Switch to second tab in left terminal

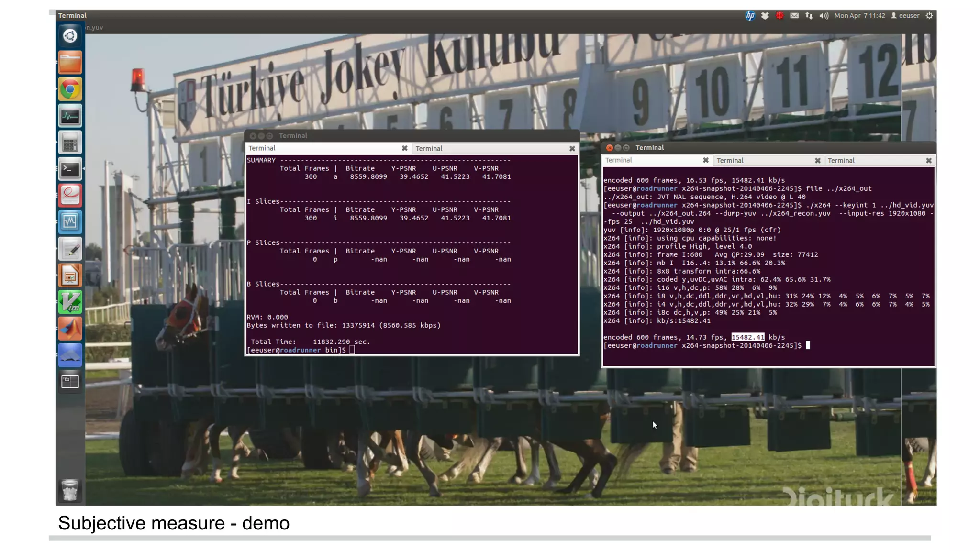point(488,149)
